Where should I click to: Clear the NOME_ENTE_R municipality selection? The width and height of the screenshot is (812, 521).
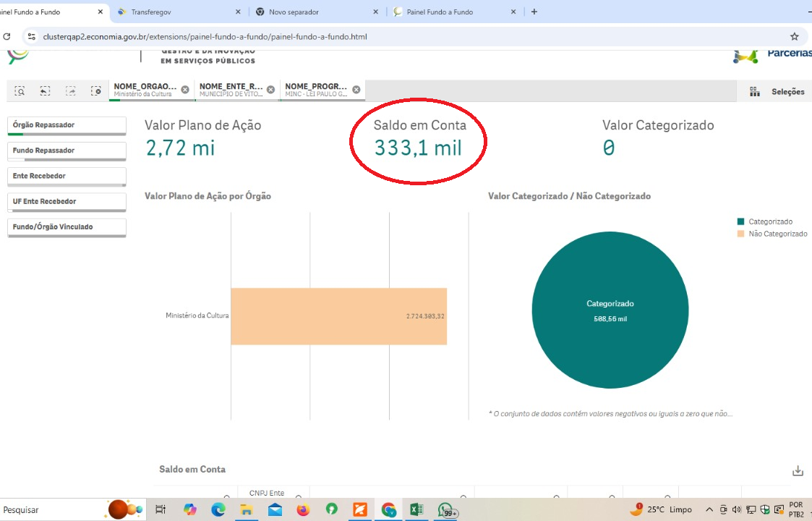coord(270,90)
